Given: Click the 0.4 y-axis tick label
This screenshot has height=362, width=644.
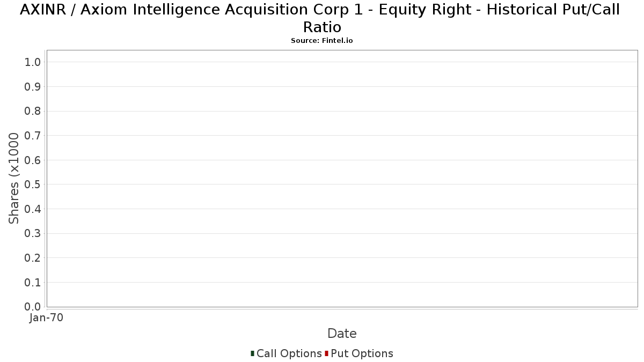Looking at the screenshot, I should click(33, 209).
